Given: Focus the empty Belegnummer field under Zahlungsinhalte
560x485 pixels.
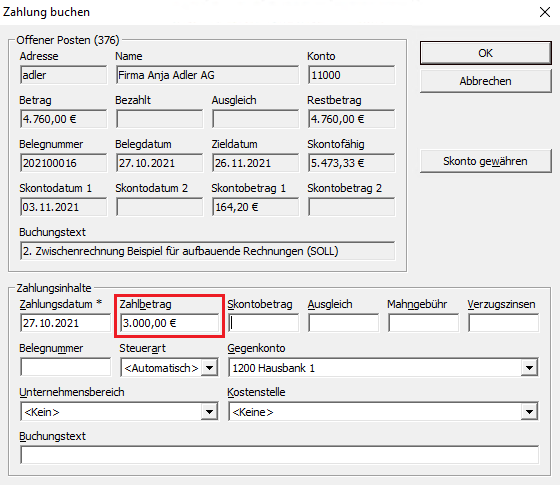Looking at the screenshot, I should click(65, 367).
